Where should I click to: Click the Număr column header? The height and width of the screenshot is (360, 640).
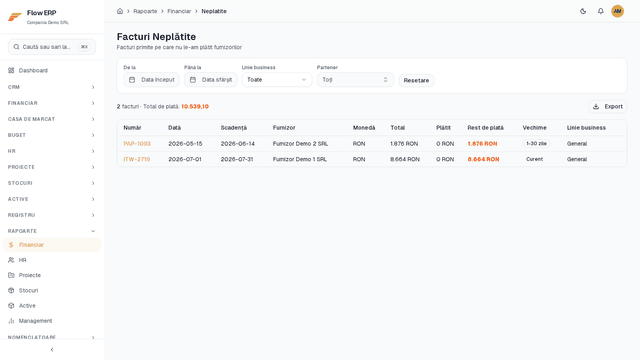[x=132, y=128]
